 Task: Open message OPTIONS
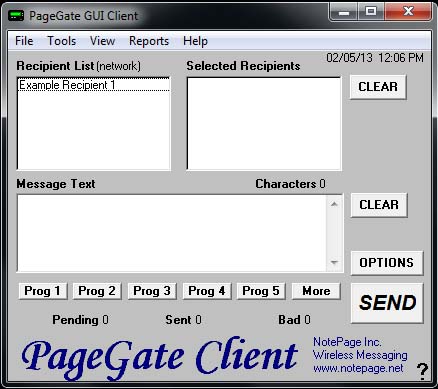pos(387,263)
